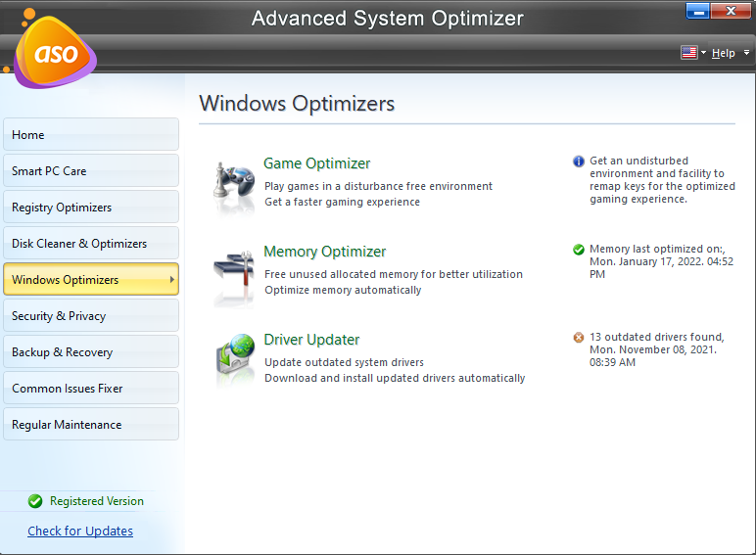Open the Security & Privacy section
This screenshot has width=756, height=555.
91,315
